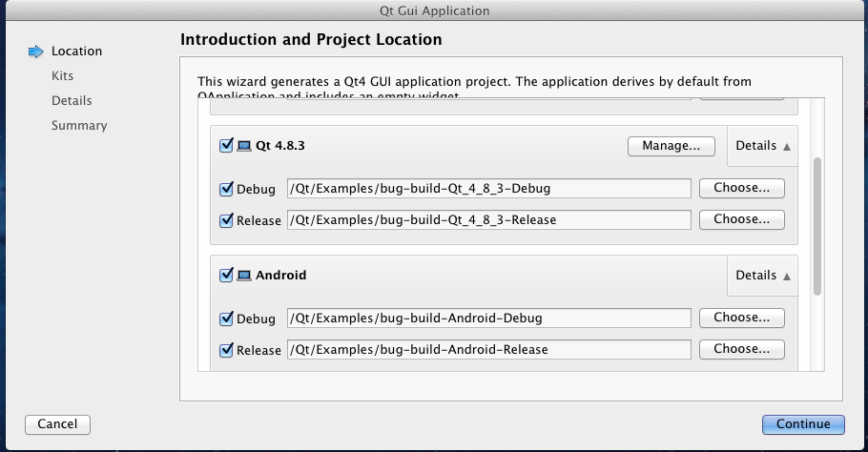
Task: Click the desktop kit icon beside Android
Action: 244,276
